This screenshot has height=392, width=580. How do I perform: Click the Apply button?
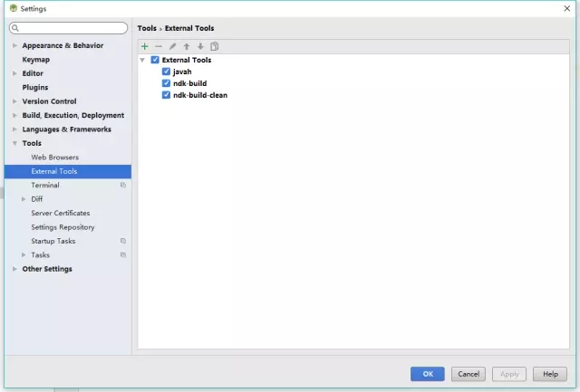click(x=509, y=374)
